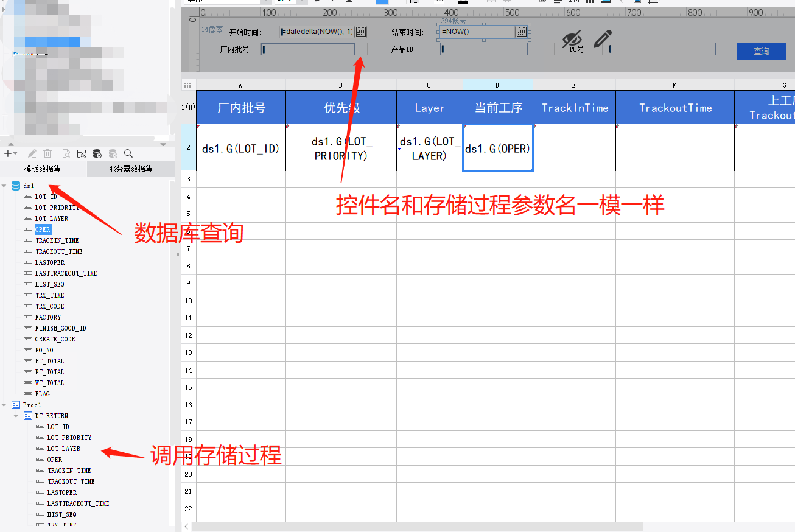Click the select-all grid corner icon
Image resolution: width=795 pixels, height=532 pixels.
pyautogui.click(x=187, y=85)
